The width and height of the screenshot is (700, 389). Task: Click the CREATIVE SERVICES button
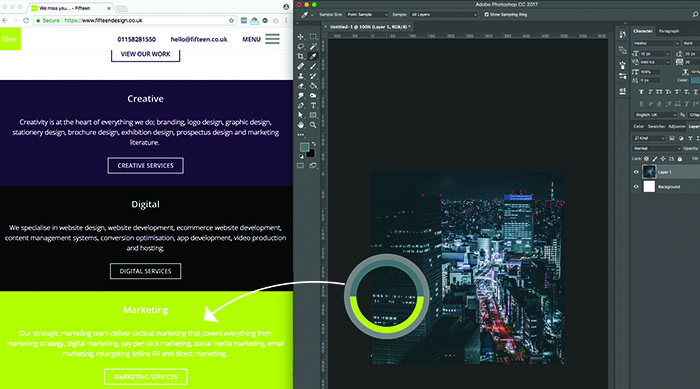pyautogui.click(x=146, y=165)
